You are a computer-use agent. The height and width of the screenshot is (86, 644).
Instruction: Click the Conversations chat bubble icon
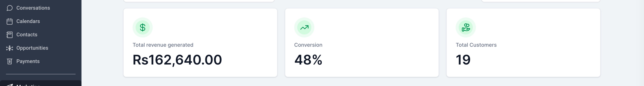pyautogui.click(x=10, y=8)
